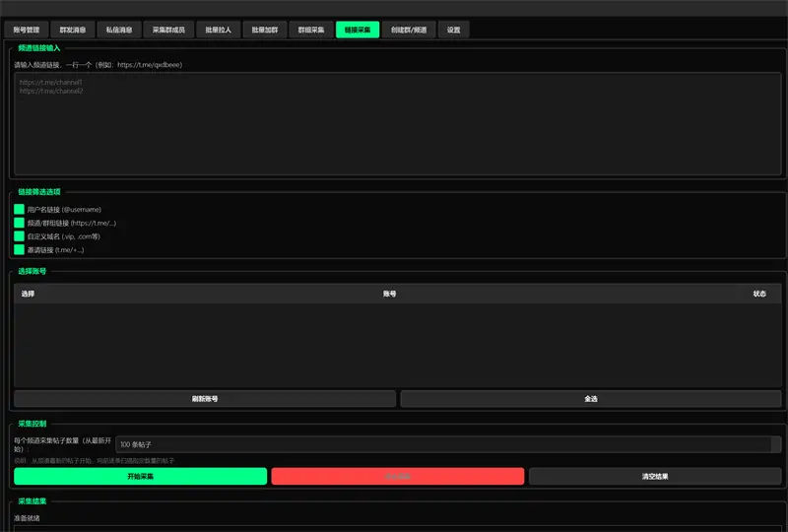Clear results with the 清空结果 button

[655, 476]
